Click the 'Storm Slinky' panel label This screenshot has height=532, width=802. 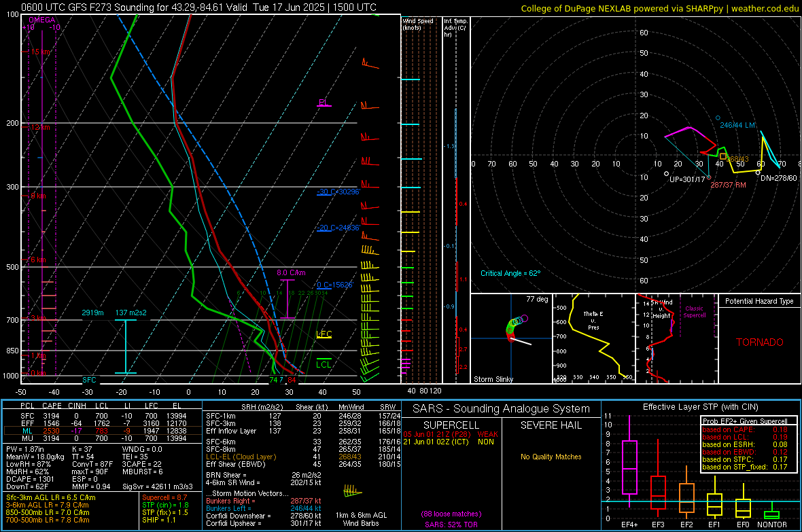coord(493,379)
